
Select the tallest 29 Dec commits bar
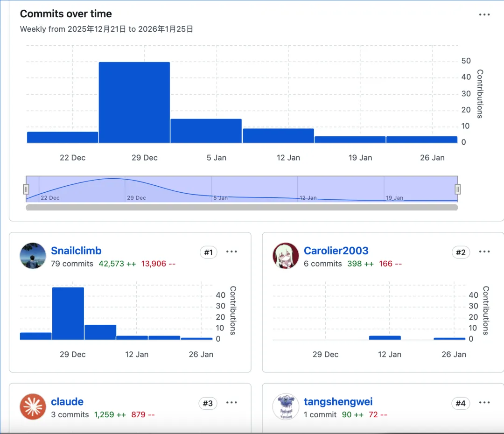[x=134, y=102]
